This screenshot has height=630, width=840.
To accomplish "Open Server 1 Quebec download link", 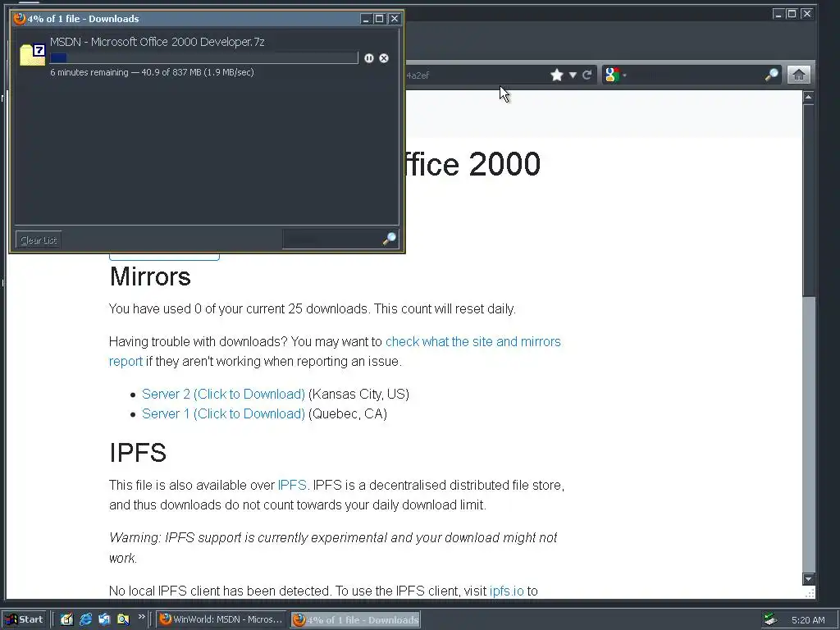I will pos(223,414).
